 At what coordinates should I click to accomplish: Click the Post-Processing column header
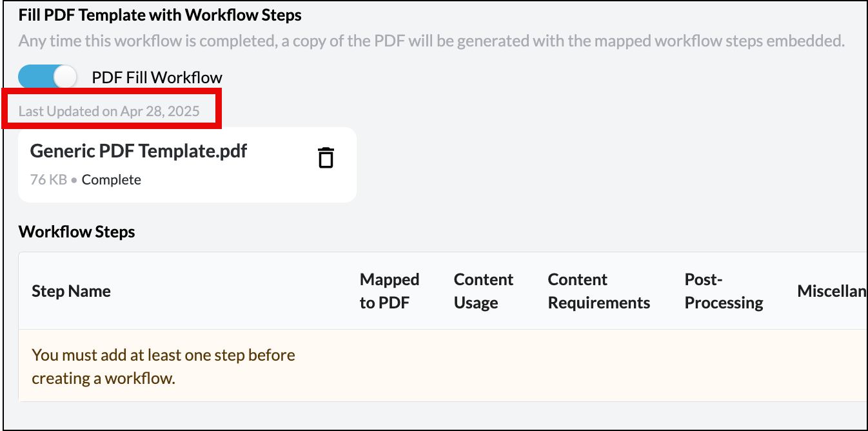724,291
